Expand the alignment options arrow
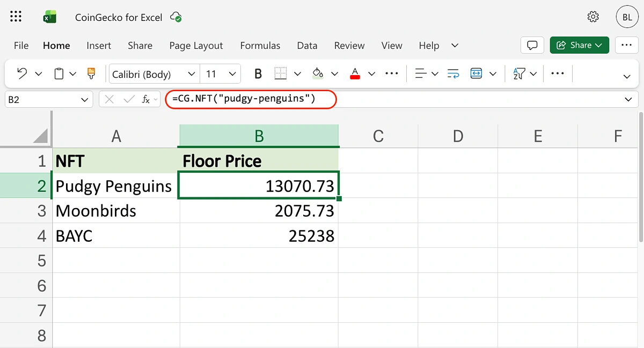Viewport: 644px width, 348px height. pyautogui.click(x=435, y=73)
